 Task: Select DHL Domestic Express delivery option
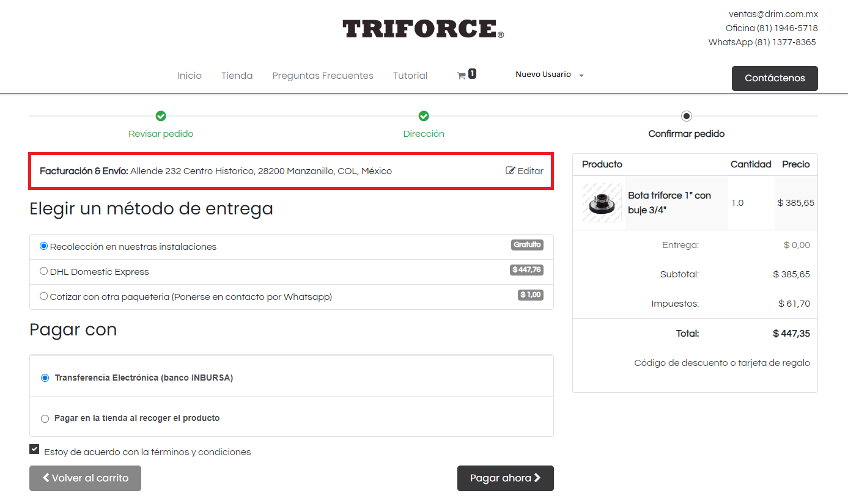pos(43,271)
